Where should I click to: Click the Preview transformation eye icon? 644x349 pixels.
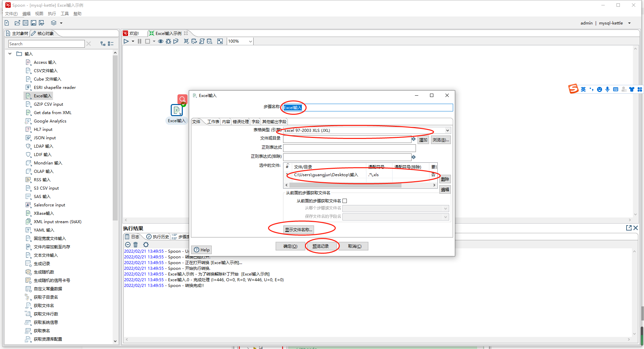pyautogui.click(x=161, y=41)
